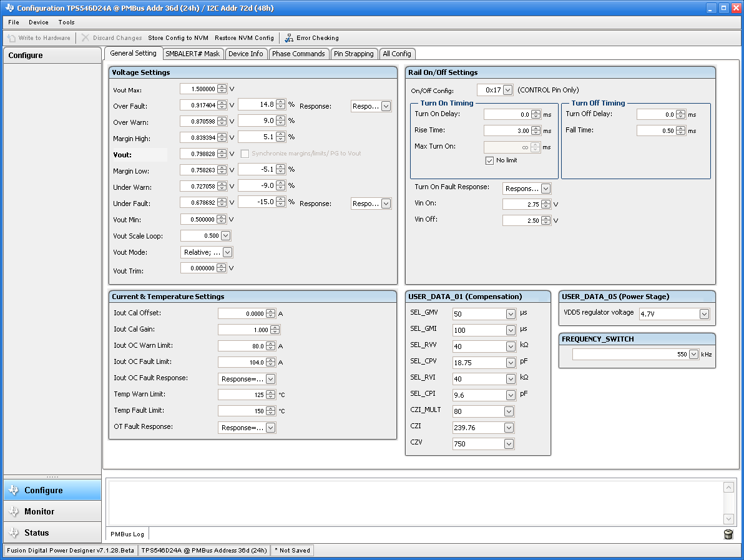Click the PMBus Log scrollbar down arrow
This screenshot has width=744, height=560.
[x=728, y=519]
